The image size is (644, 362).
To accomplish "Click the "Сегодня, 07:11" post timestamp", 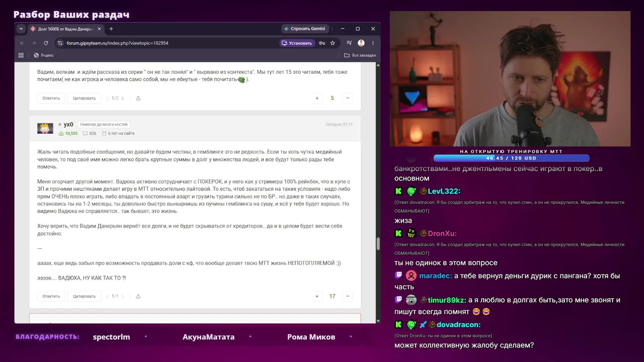I will point(339,124).
